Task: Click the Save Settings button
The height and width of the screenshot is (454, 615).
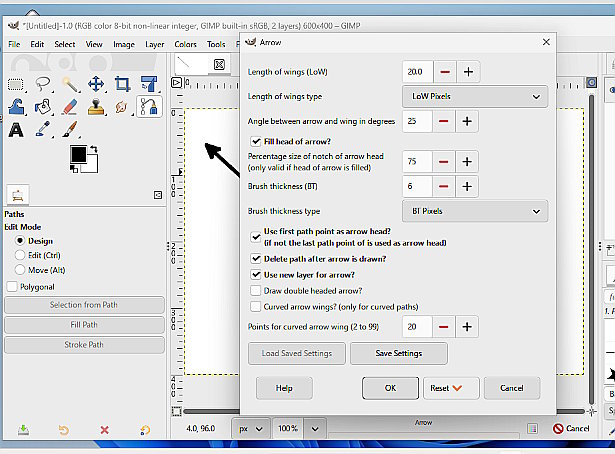Action: (x=398, y=353)
